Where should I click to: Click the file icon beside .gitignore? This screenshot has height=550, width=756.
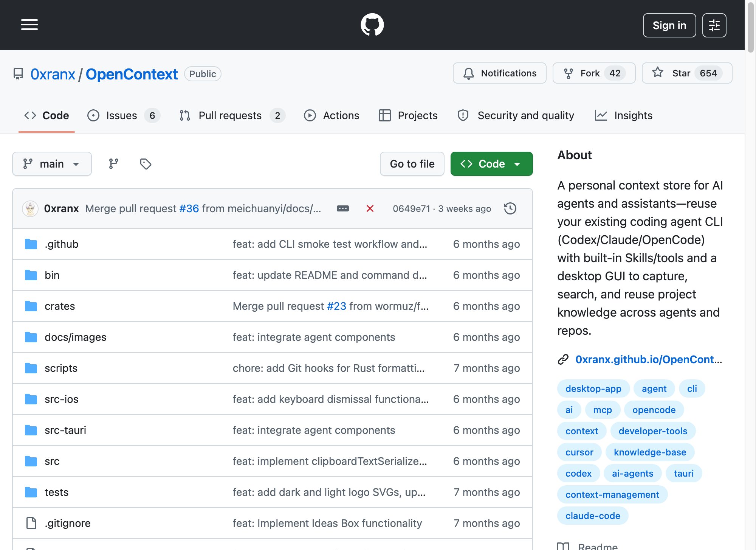click(x=31, y=523)
